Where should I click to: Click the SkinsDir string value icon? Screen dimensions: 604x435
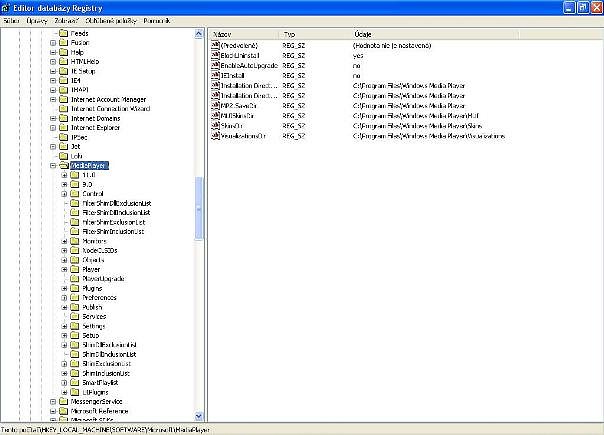215,125
